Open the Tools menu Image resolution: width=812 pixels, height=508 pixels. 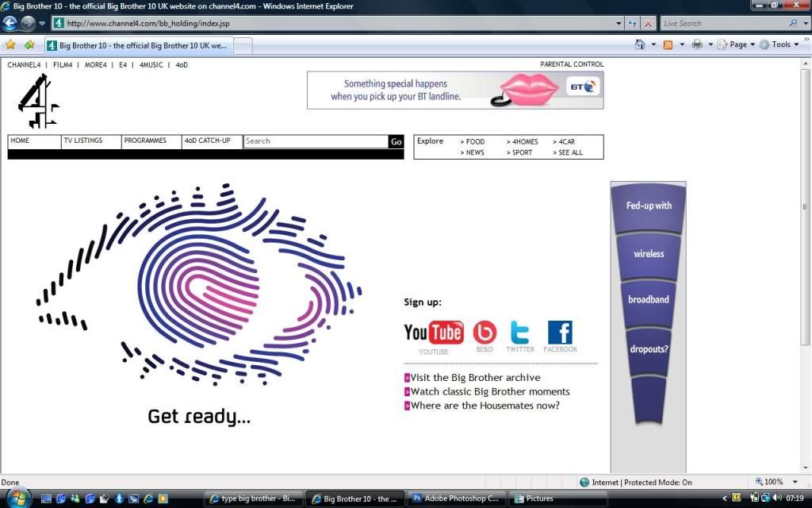779,44
